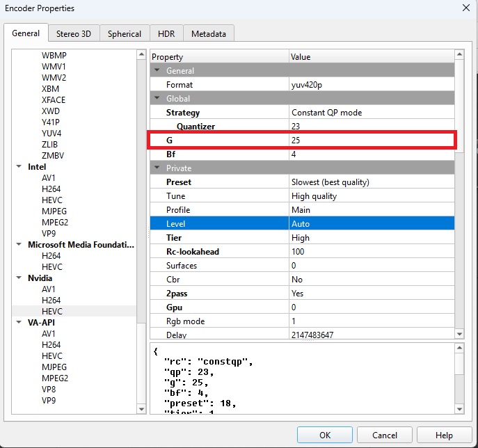This screenshot has height=448, width=478.
Task: Edit the G value field showing 25
Action: point(371,141)
